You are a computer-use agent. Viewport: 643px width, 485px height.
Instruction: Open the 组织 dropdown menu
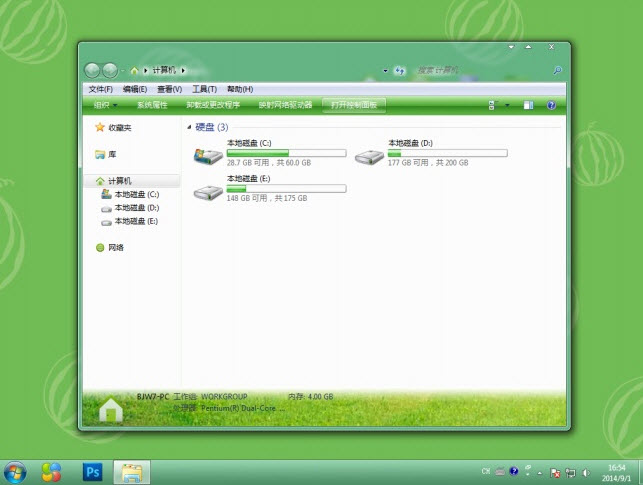105,105
